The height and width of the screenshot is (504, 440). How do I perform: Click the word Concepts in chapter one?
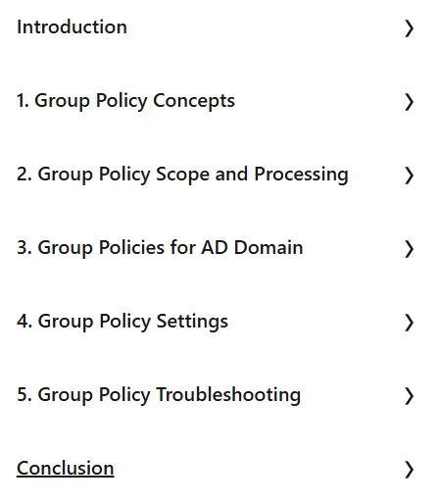coord(194,101)
